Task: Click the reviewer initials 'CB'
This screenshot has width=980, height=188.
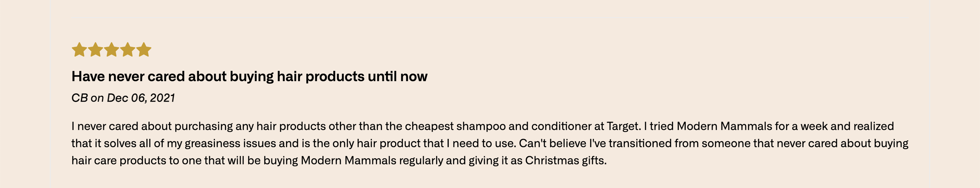Action: 79,98
